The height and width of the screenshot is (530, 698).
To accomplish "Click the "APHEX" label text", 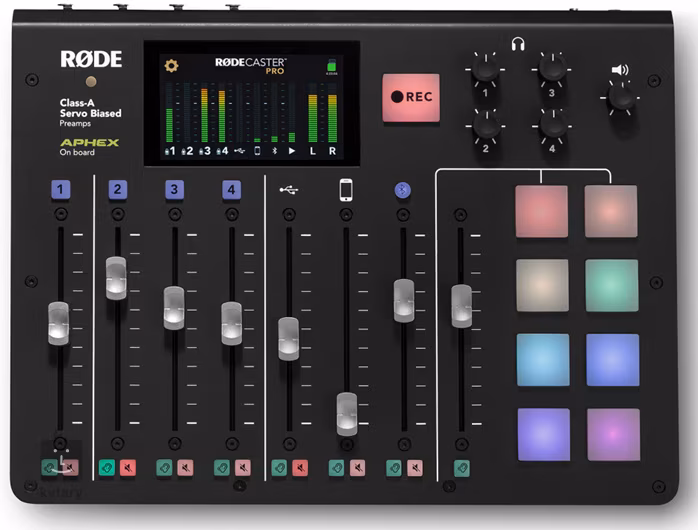I will point(89,142).
